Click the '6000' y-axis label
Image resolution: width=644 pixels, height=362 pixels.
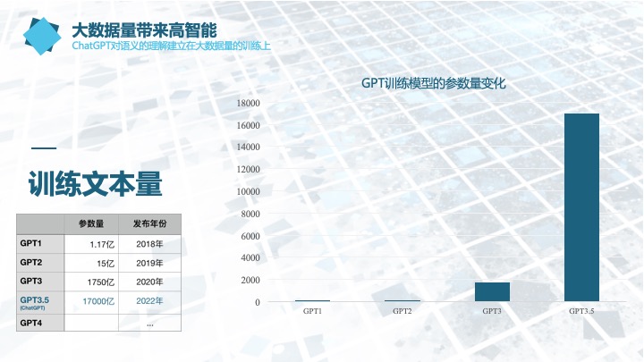[250, 236]
